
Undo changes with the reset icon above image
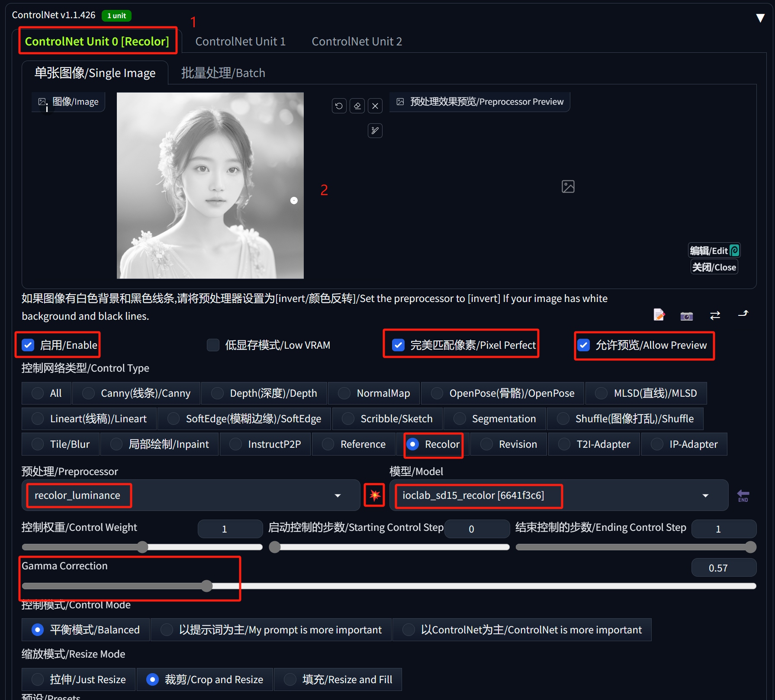click(x=339, y=106)
